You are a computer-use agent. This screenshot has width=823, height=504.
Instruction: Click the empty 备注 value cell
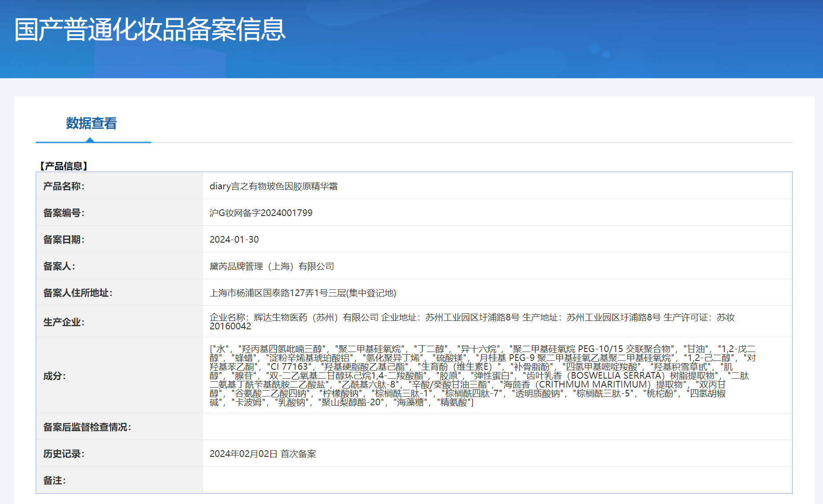coord(497,480)
